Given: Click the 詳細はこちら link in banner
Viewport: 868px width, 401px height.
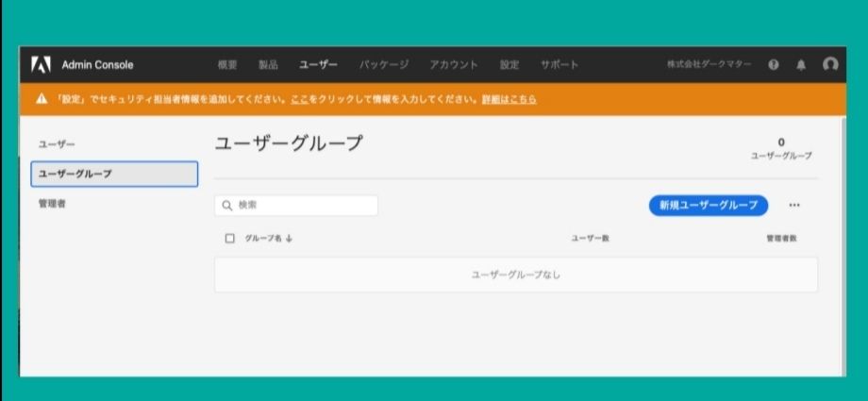Looking at the screenshot, I should pyautogui.click(x=509, y=99).
